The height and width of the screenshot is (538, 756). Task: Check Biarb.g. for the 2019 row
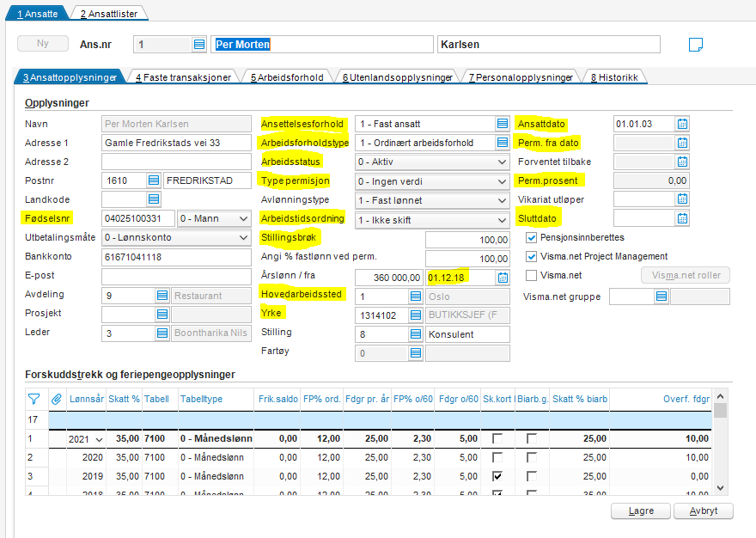[531, 476]
